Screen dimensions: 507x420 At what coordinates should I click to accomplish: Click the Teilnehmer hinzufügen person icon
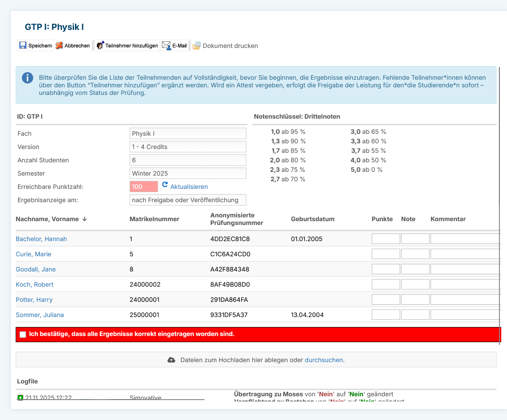(x=100, y=46)
